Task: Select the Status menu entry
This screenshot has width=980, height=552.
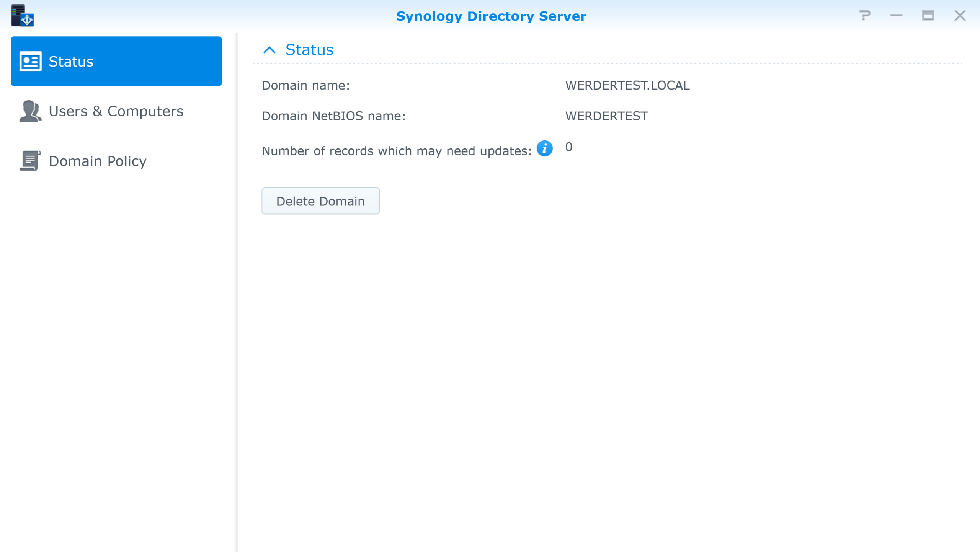Action: [71, 61]
